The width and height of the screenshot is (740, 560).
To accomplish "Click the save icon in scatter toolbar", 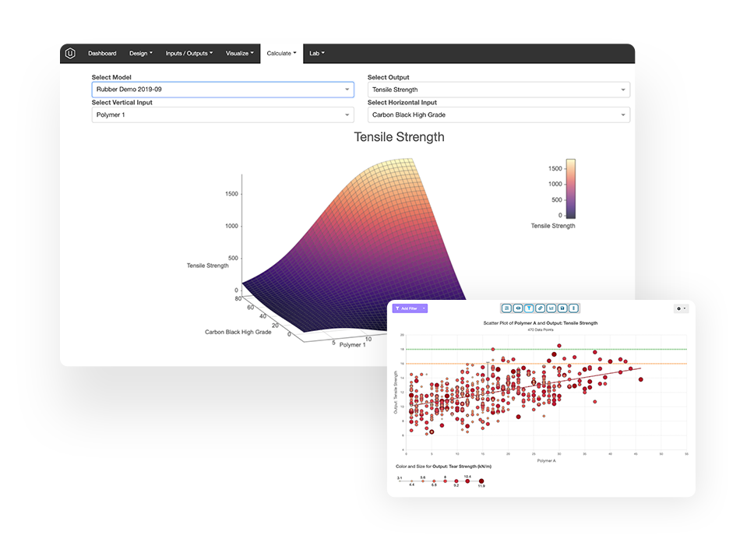I will tap(562, 308).
